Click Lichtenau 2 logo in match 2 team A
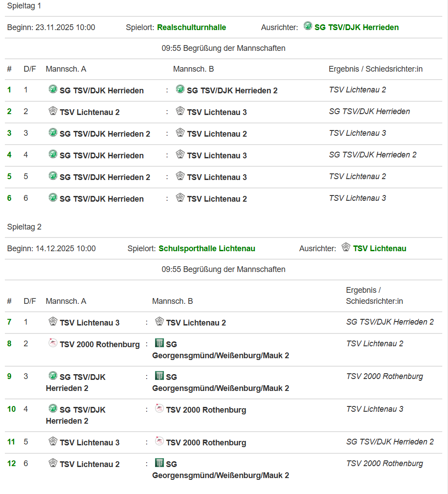The height and width of the screenshot is (494, 448). pyautogui.click(x=53, y=111)
